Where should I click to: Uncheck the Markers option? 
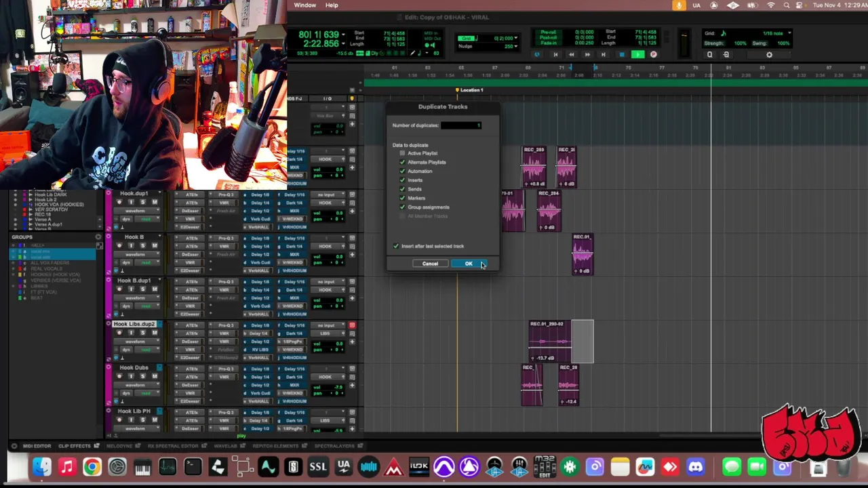(402, 198)
